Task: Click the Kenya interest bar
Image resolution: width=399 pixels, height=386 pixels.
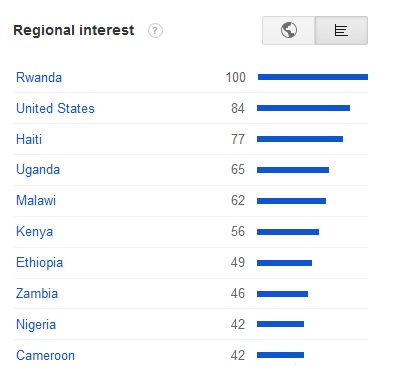Action: 288,232
